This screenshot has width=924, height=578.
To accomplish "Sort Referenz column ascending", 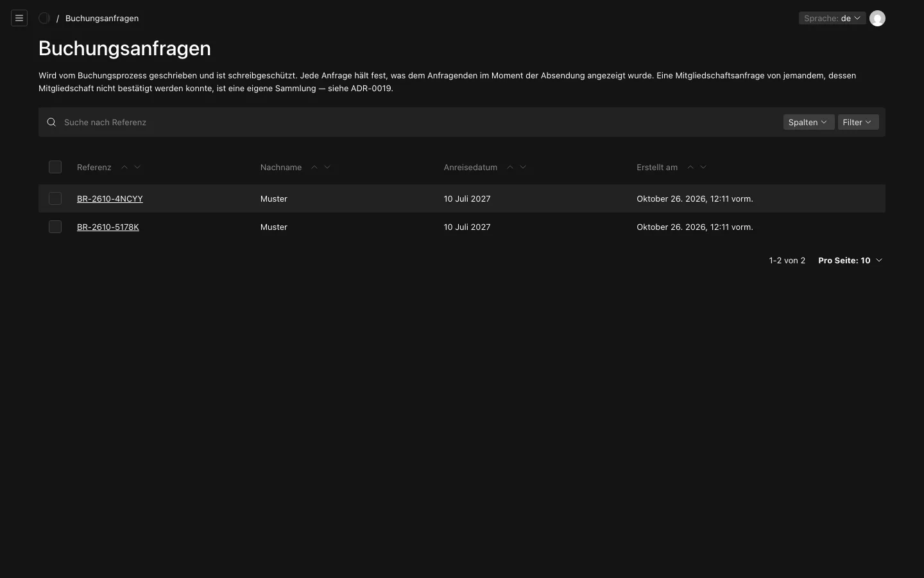I will (124, 167).
